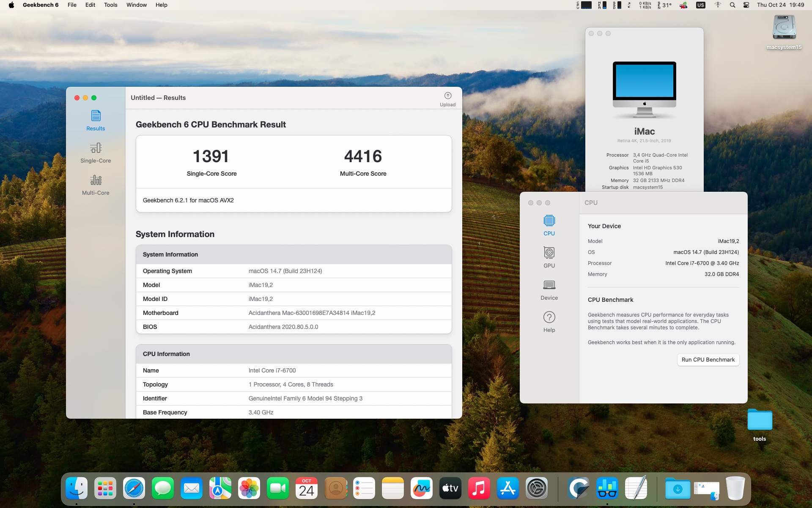Open the Downloads folder in Dock
This screenshot has width=812, height=508.
coord(677,489)
